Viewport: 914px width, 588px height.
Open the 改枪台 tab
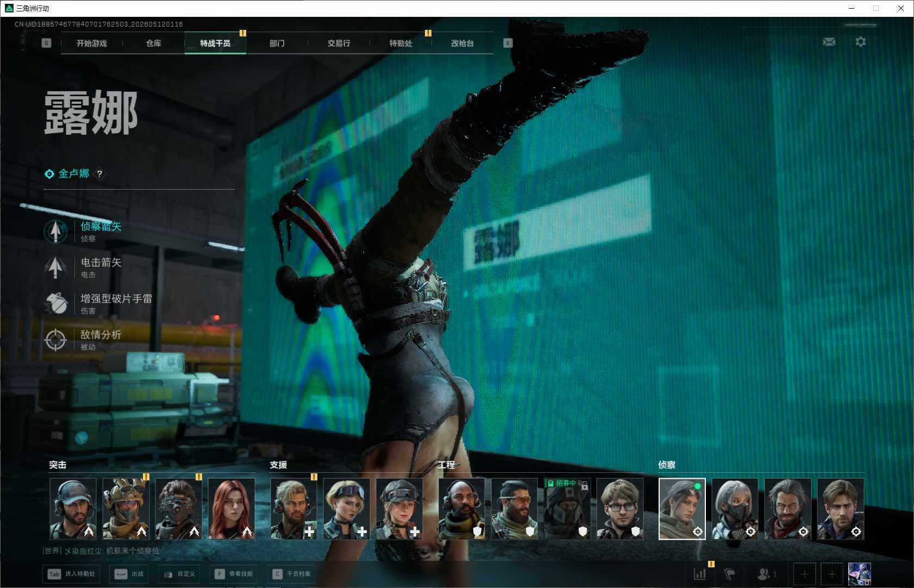[462, 43]
